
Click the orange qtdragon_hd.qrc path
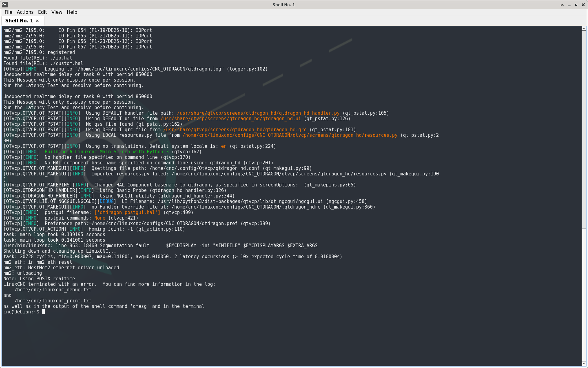coord(235,130)
